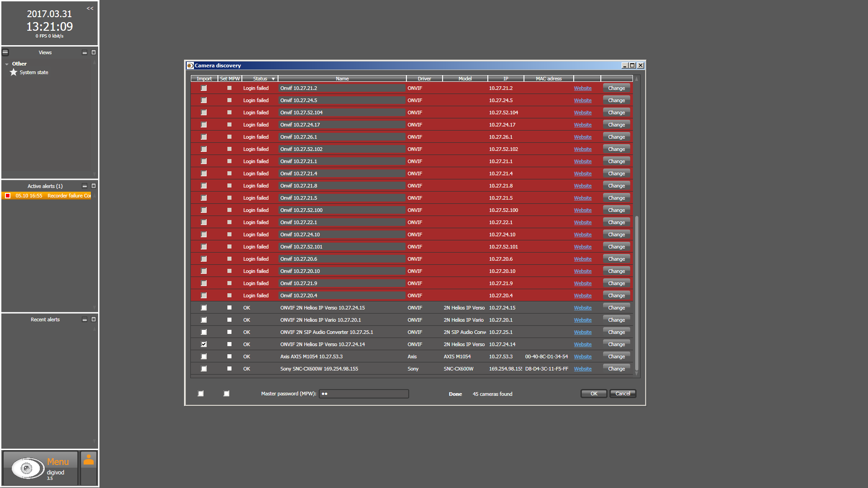Collapse the Other views tree group
The height and width of the screenshot is (488, 868).
tap(7, 64)
